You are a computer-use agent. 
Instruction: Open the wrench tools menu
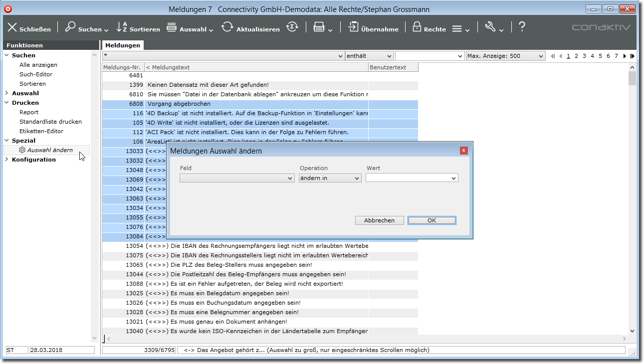coord(490,27)
